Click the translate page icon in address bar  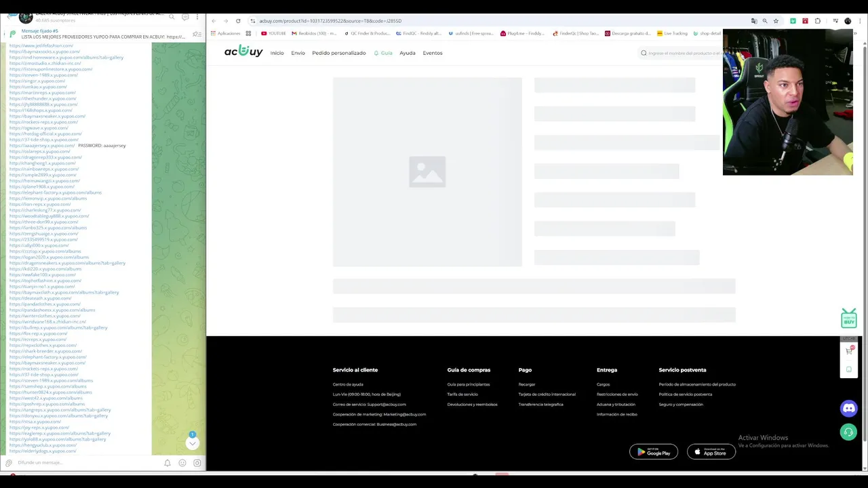(x=754, y=21)
